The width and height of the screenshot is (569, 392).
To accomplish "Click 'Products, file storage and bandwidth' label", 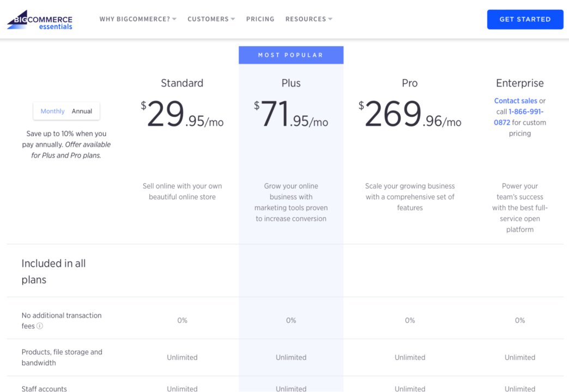I will pyautogui.click(x=62, y=357).
